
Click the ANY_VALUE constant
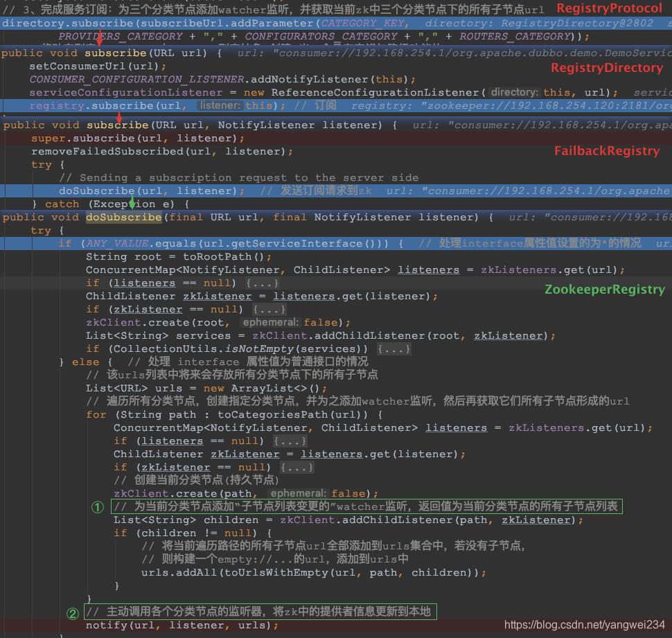coord(118,243)
